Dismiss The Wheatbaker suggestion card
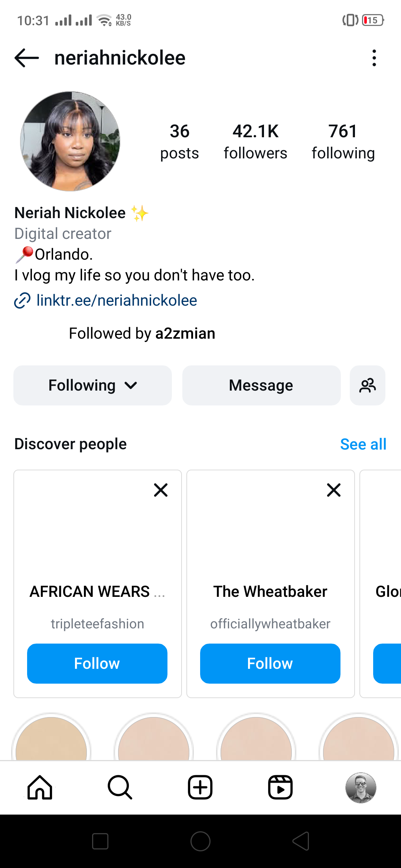 pos(334,490)
